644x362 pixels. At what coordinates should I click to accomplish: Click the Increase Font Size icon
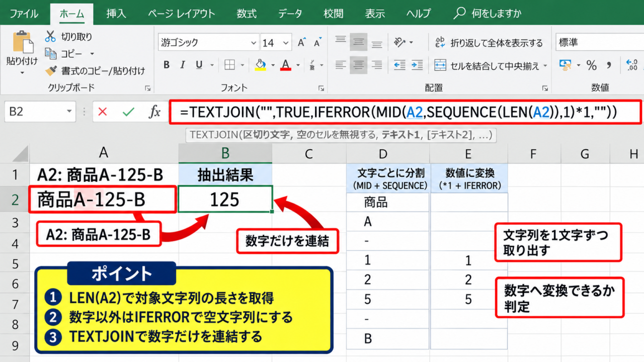coord(301,43)
